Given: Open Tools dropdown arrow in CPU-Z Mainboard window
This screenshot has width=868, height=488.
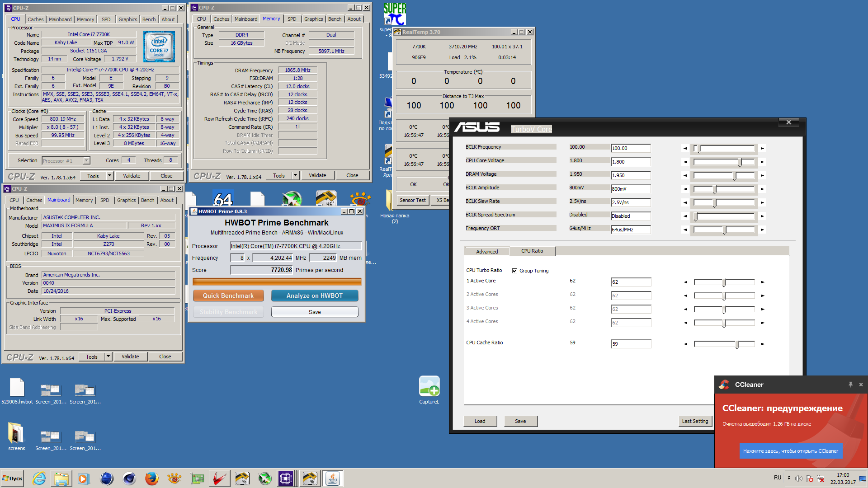Looking at the screenshot, I should (108, 357).
